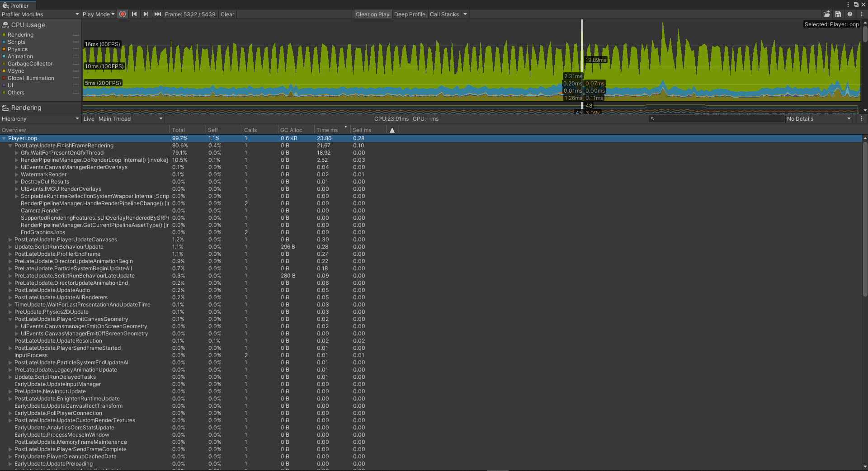868x471 pixels.
Task: Toggle Call Stacks recording
Action: 444,14
